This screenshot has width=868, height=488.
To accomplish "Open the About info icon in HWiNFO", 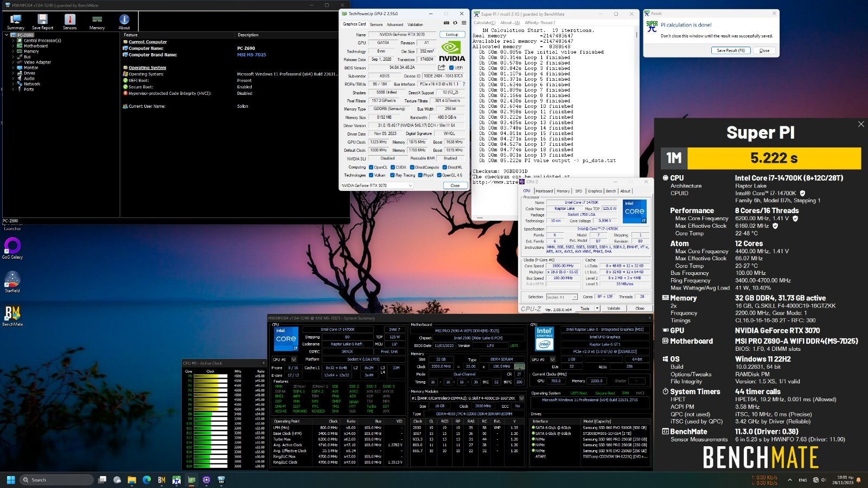I will point(124,22).
